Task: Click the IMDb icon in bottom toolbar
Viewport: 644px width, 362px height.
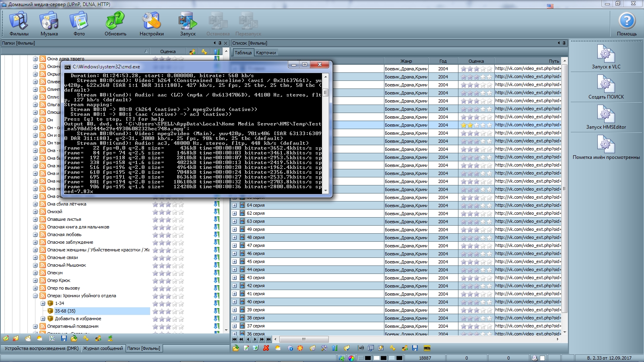Action: pyautogui.click(x=427, y=348)
